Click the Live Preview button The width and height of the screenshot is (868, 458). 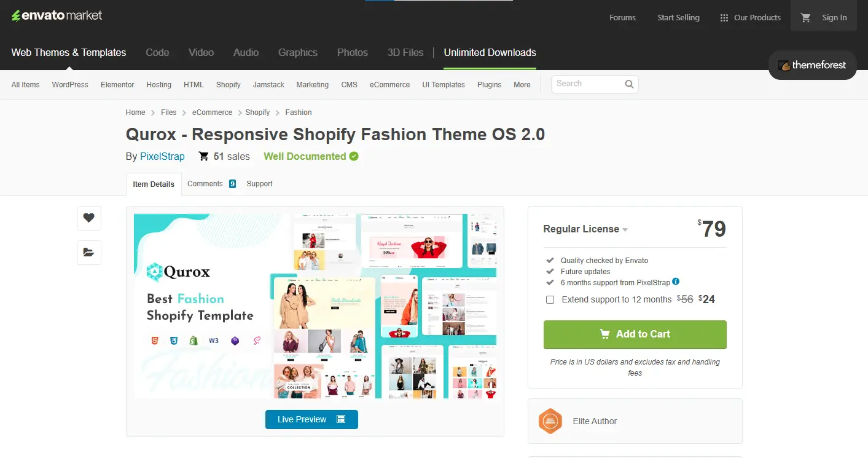coord(311,419)
